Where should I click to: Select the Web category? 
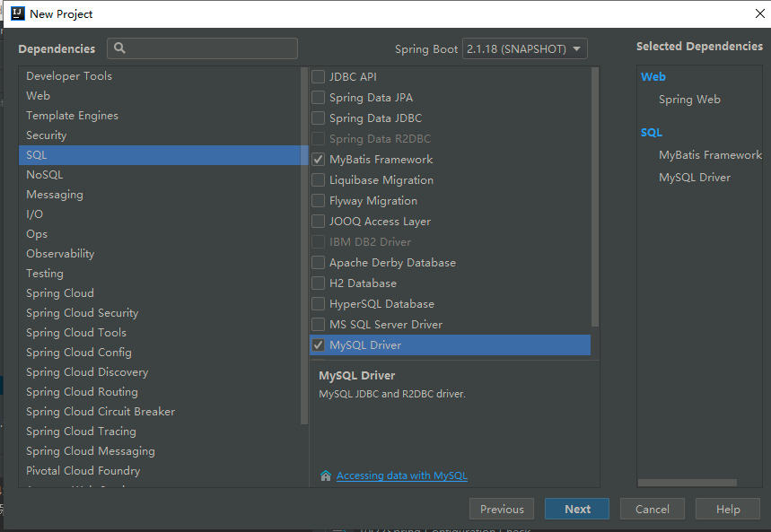pyautogui.click(x=160, y=96)
